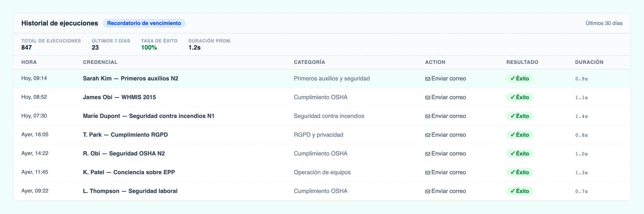Viewport: 644px width, 214px height.
Task: Click the RESULTADO column header
Action: tap(522, 62)
